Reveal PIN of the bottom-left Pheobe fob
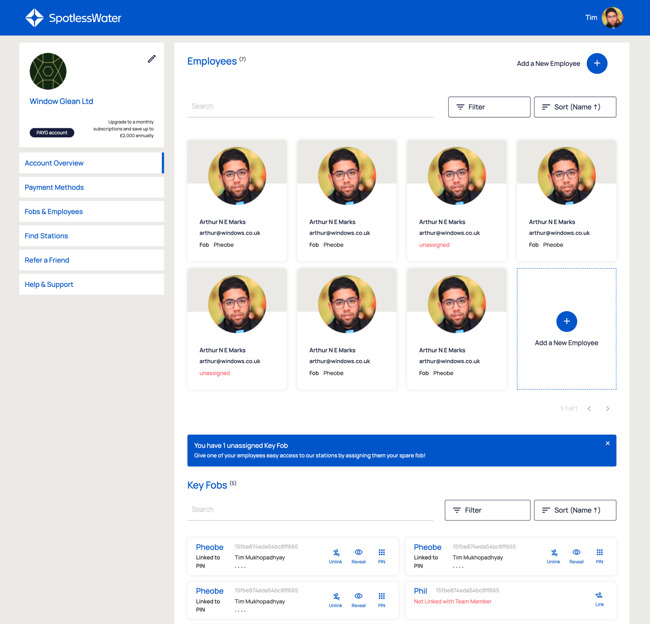The width and height of the screenshot is (650, 624). 358,599
